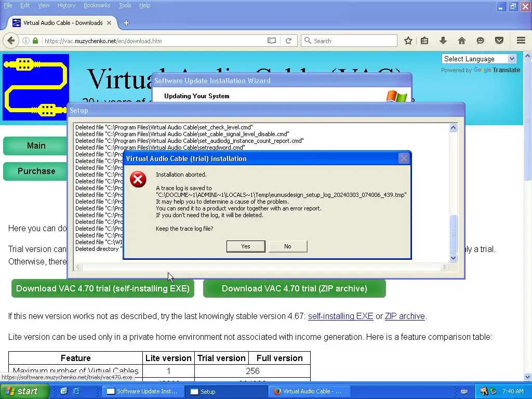
Task: Open the Help menu
Action: click(x=145, y=5)
